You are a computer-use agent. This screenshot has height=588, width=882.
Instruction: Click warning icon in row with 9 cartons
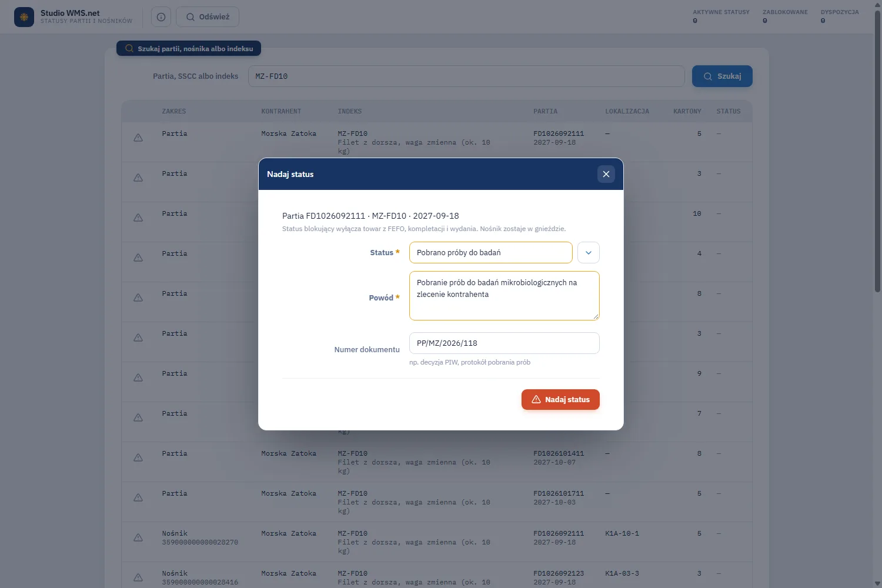click(x=138, y=377)
